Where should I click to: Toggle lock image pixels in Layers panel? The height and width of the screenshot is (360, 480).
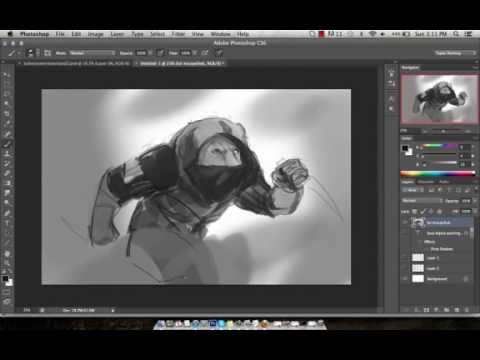point(423,211)
